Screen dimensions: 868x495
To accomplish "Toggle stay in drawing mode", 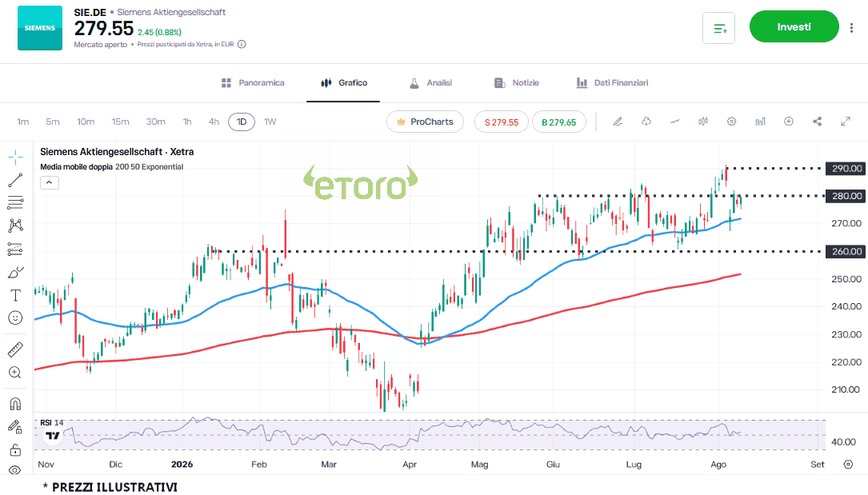I will click(15, 426).
